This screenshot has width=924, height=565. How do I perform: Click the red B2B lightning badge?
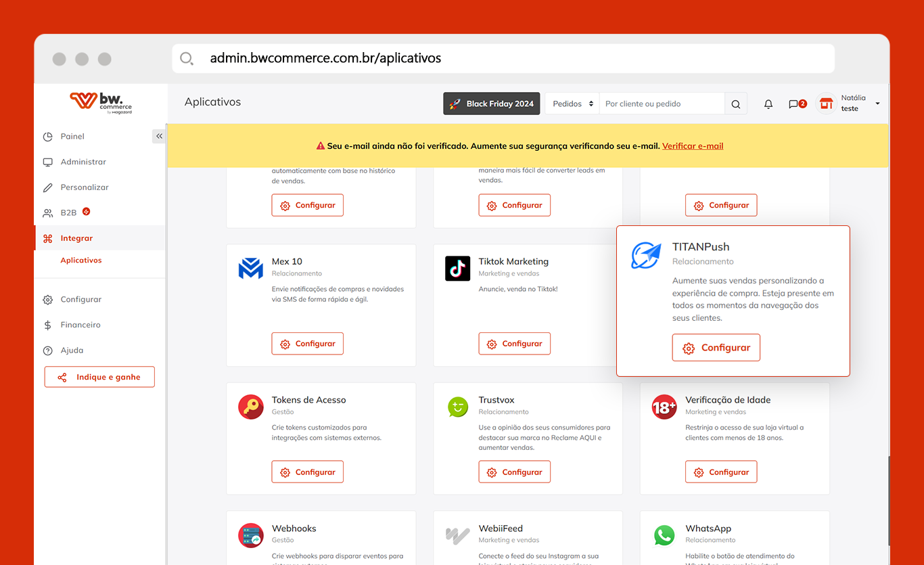pos(86,211)
